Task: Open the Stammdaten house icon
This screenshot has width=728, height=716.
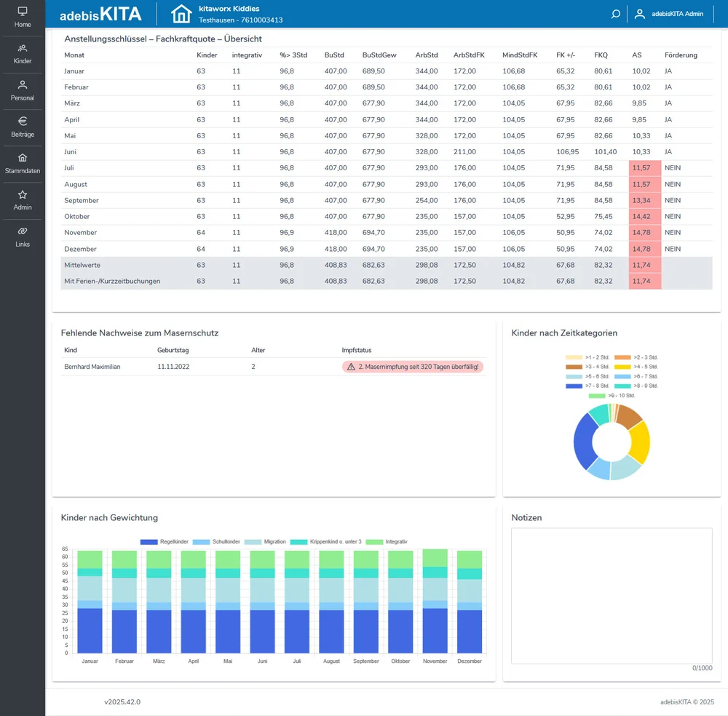Action: point(23,157)
